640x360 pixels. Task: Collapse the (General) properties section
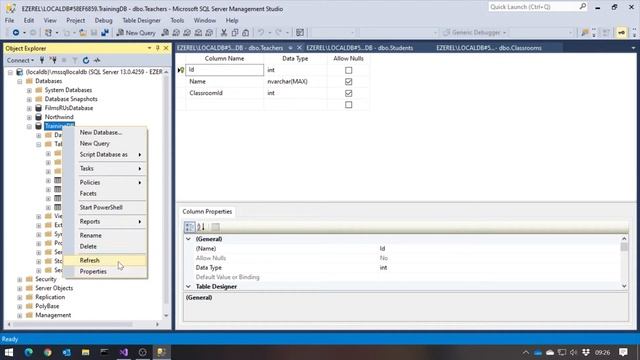[x=188, y=239]
